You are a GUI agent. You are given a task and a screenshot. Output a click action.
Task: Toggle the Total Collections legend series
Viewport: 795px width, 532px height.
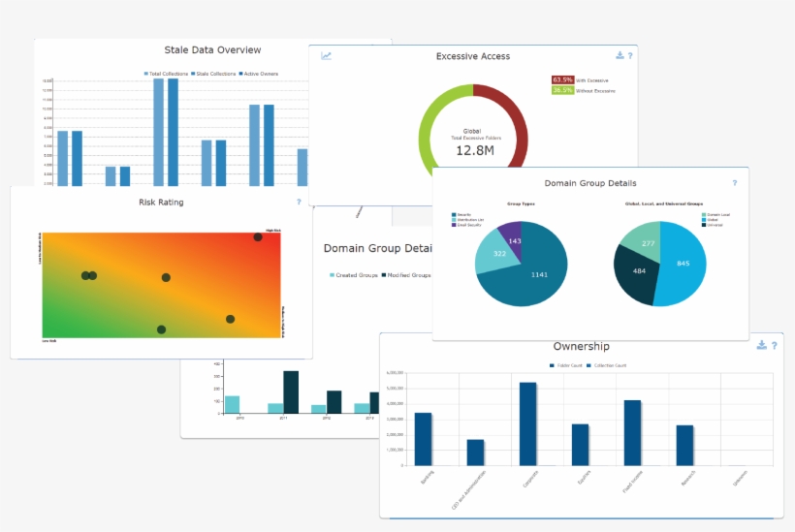tap(167, 74)
